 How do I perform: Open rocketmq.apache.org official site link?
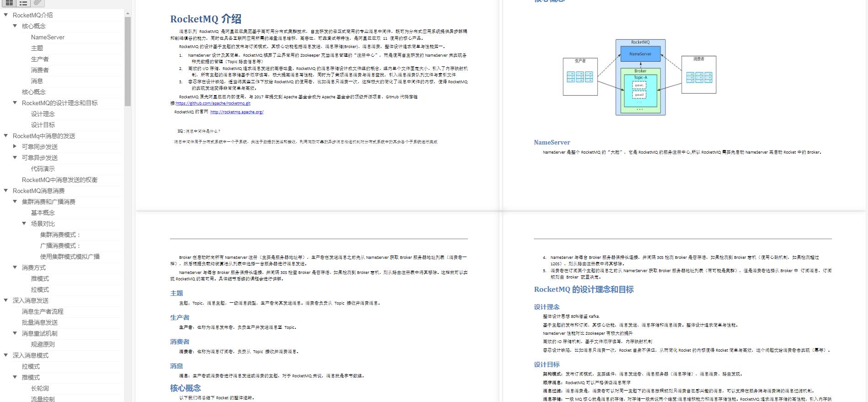point(237,112)
